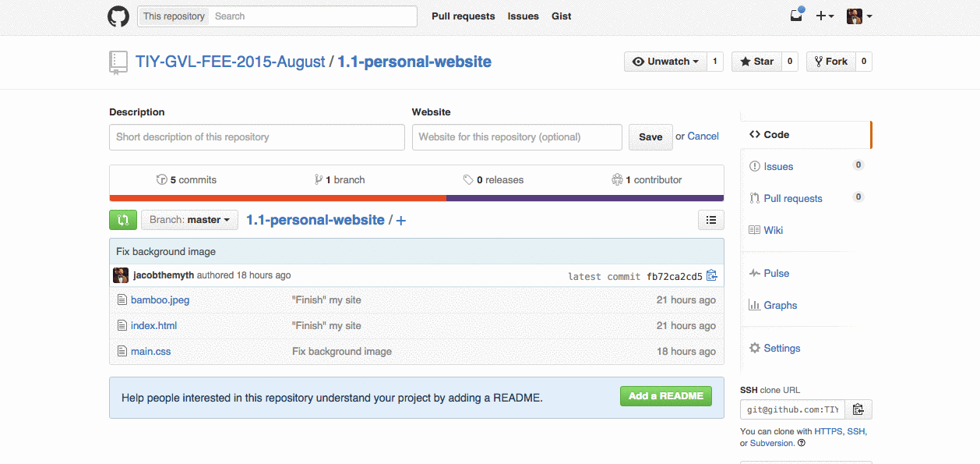Open the plus create-new menu
Viewport: 980px width, 464px height.
pyautogui.click(x=825, y=16)
